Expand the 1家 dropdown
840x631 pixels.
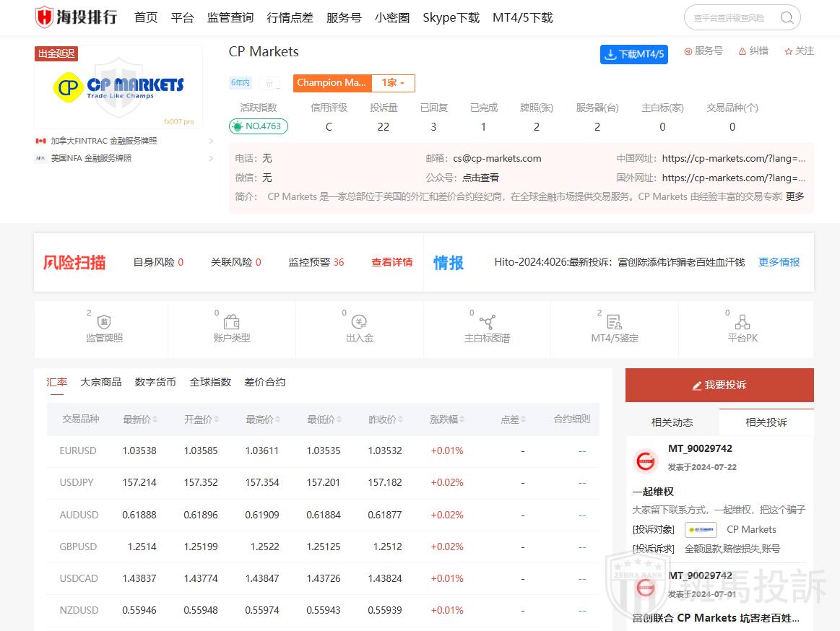pos(394,83)
